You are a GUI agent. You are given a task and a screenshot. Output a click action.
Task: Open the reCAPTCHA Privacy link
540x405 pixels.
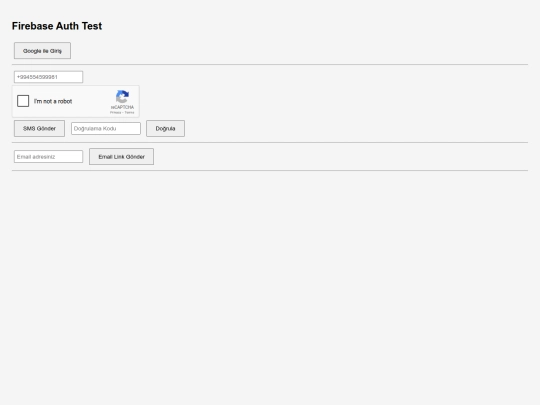(x=115, y=113)
